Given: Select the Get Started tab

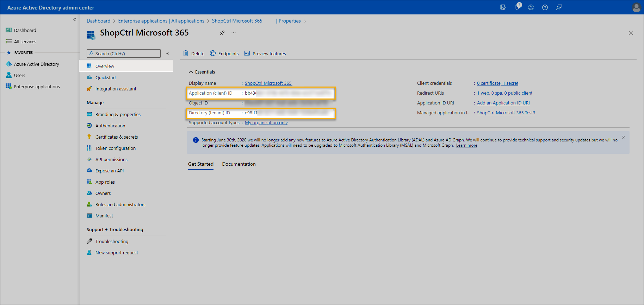Looking at the screenshot, I should coord(201,164).
